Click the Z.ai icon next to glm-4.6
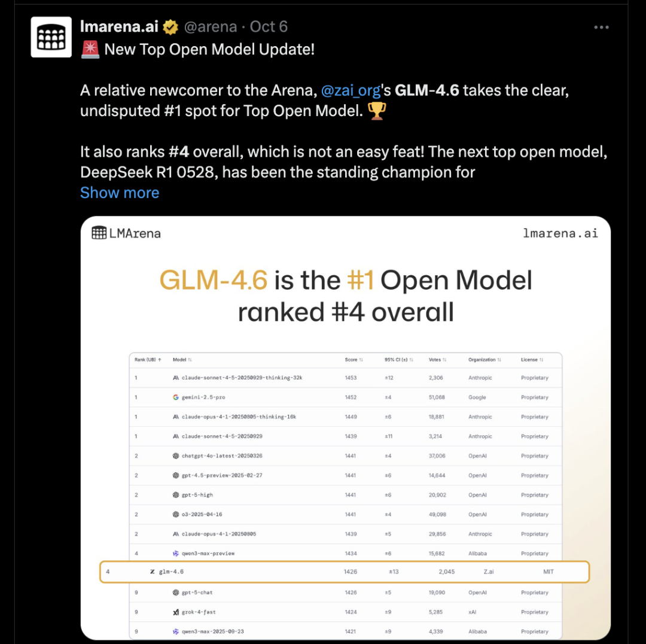This screenshot has height=644, width=646. point(151,571)
